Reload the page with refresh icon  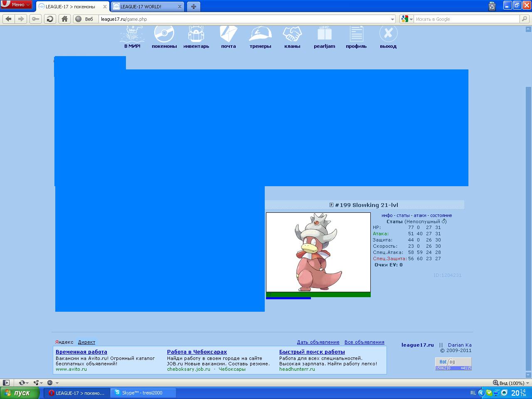[x=50, y=19]
